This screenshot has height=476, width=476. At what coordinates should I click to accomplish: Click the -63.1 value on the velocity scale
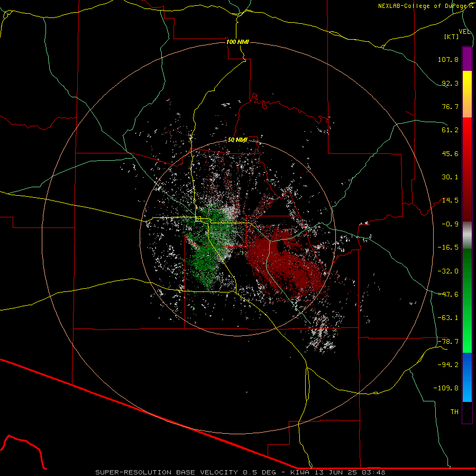pos(448,318)
